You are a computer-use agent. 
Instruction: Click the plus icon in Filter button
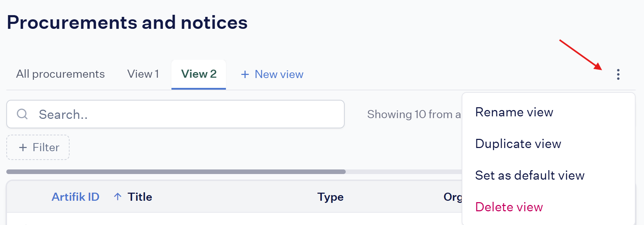pos(23,147)
